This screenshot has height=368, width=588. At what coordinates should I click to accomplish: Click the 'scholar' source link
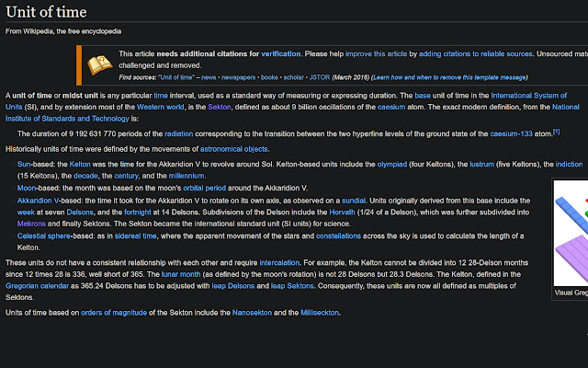(x=293, y=77)
